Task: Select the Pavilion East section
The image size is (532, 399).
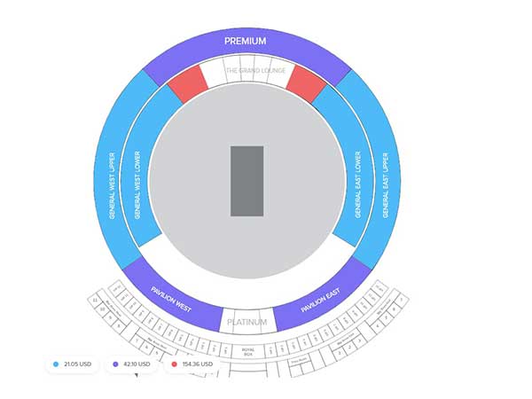Action: (x=320, y=300)
